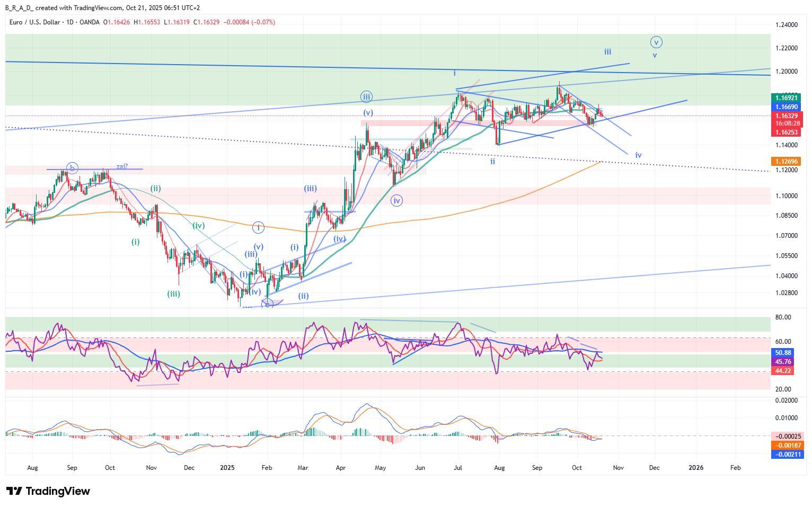Click the TradingView logo at bottom left
The height and width of the screenshot is (507, 812).
(x=48, y=491)
